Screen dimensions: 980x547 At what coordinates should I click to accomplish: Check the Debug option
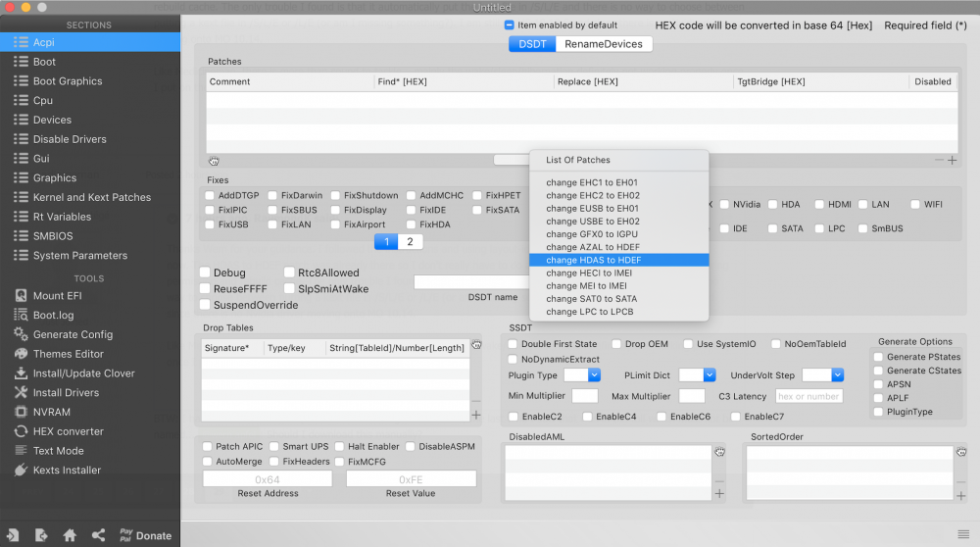pyautogui.click(x=205, y=272)
